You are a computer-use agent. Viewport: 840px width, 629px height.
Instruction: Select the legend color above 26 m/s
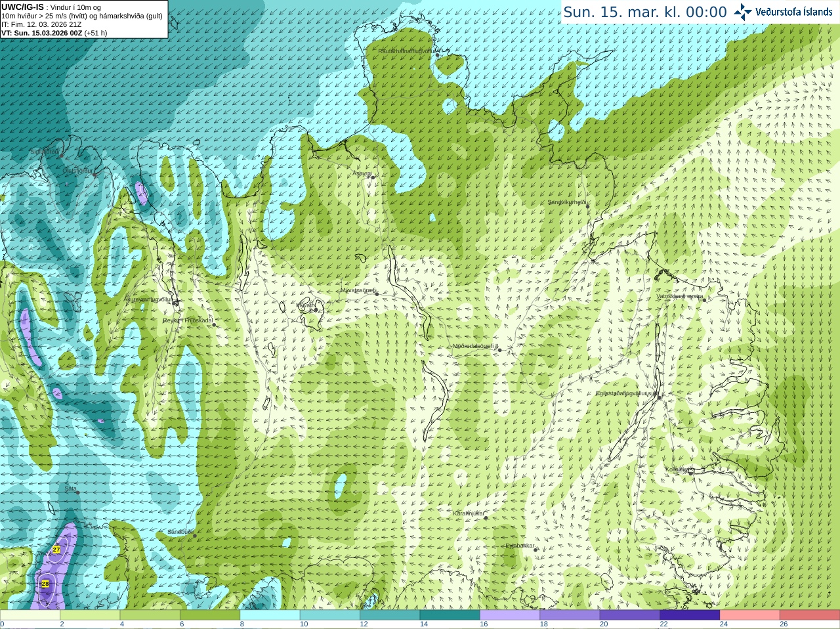click(x=810, y=615)
